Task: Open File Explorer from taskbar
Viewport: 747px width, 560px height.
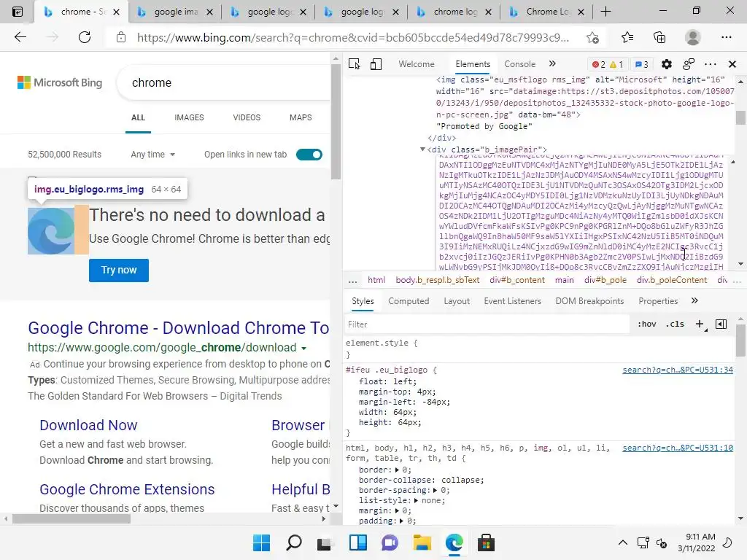Action: coord(422,542)
